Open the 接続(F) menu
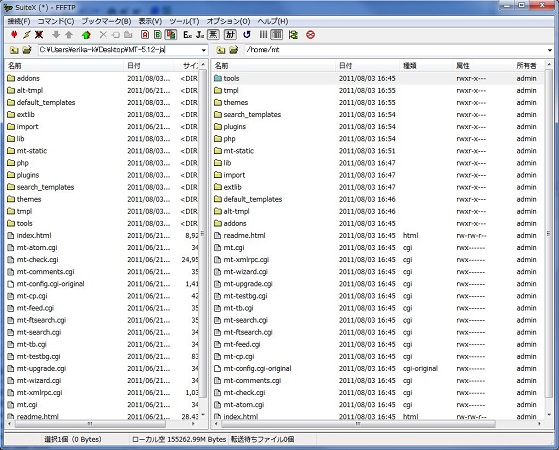The height and width of the screenshot is (450, 559). pyautogui.click(x=19, y=21)
